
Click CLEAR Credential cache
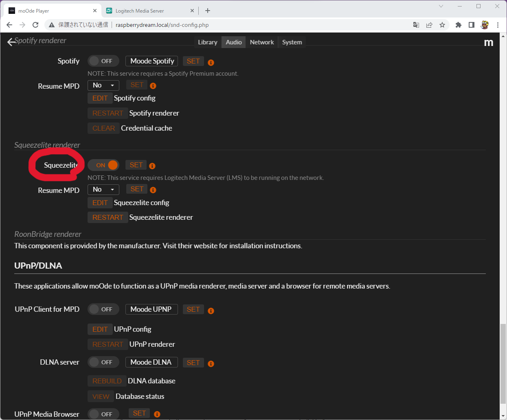[103, 128]
